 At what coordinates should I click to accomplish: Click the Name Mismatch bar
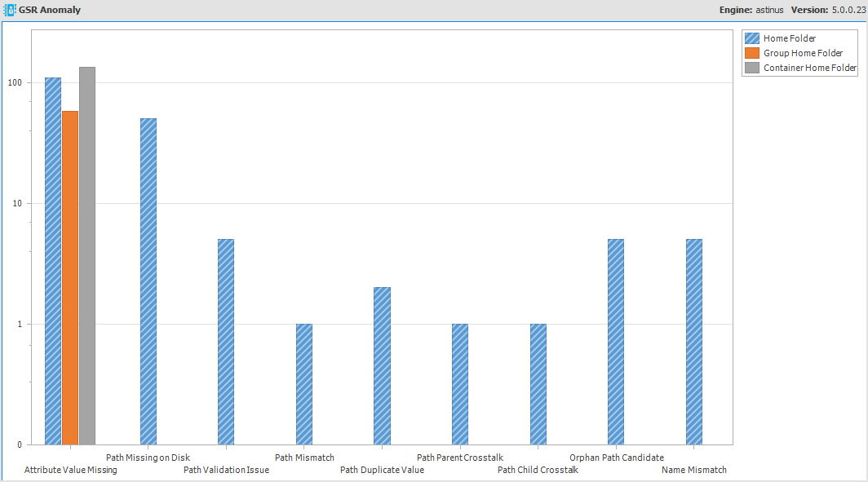[x=694, y=342]
